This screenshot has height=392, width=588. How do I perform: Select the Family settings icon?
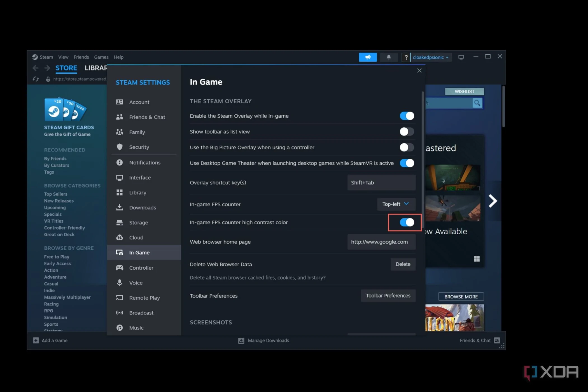coord(120,132)
